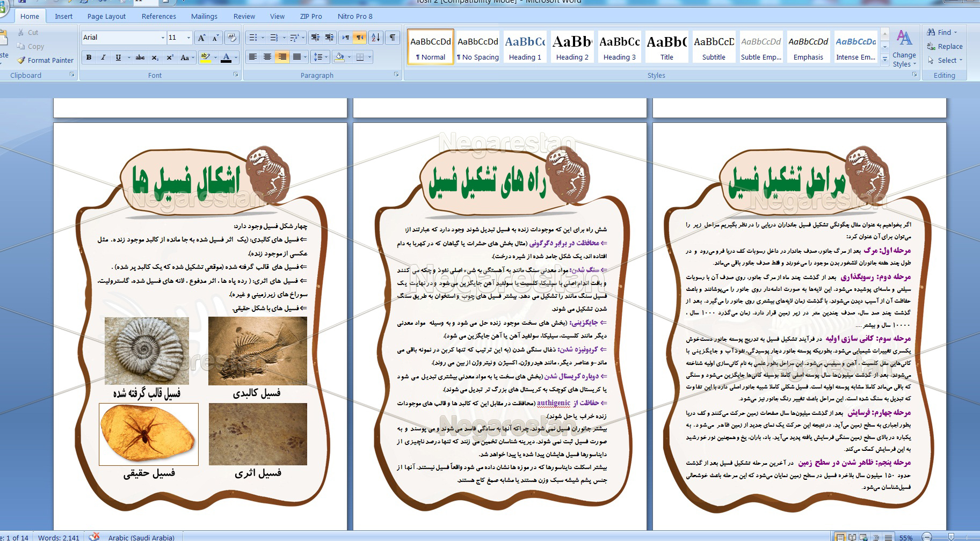Viewport: 980px width, 541px height.
Task: Insert a bulleted list
Action: point(253,38)
